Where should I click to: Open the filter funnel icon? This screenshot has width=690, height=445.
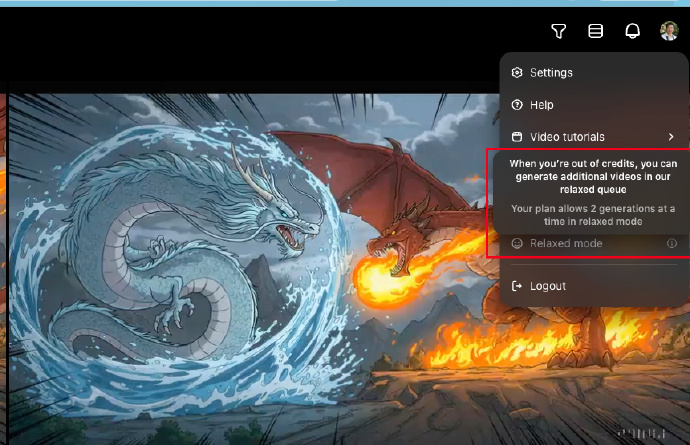click(558, 31)
